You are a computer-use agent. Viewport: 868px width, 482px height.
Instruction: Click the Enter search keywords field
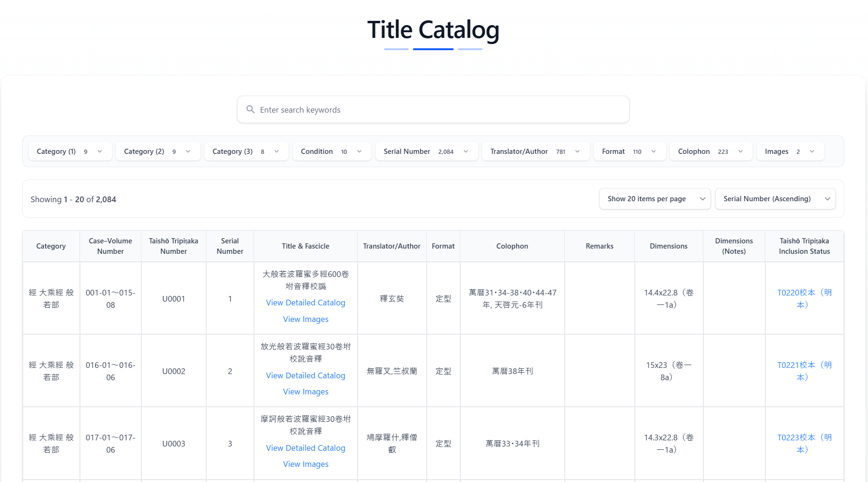[433, 109]
